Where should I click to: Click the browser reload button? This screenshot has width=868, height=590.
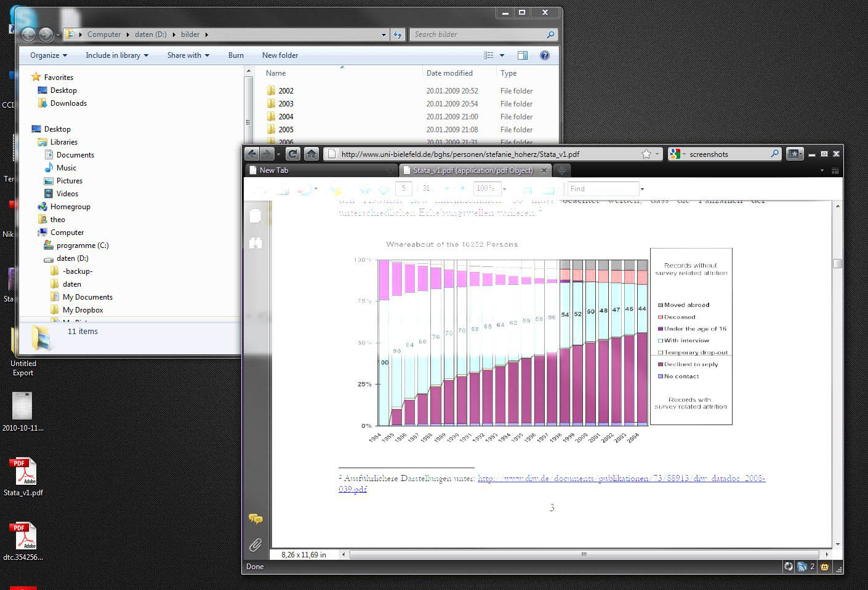point(293,154)
